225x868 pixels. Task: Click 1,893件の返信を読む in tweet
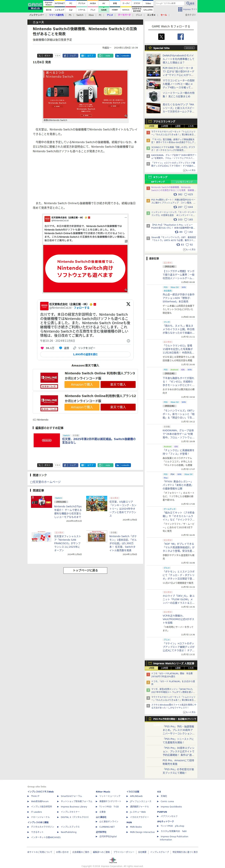coord(85,355)
